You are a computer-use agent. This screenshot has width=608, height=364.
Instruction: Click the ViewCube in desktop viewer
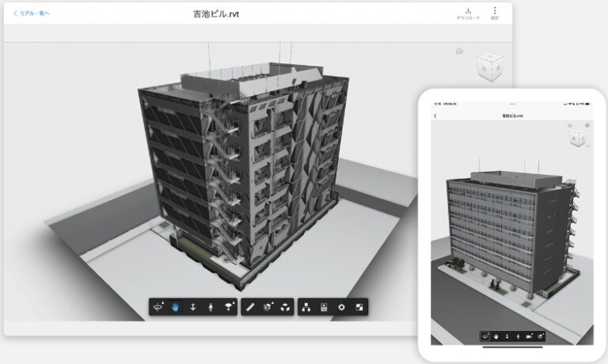[x=490, y=68]
